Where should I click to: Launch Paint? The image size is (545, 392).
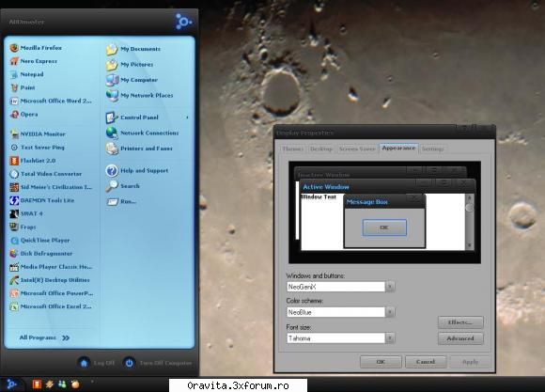coord(23,87)
